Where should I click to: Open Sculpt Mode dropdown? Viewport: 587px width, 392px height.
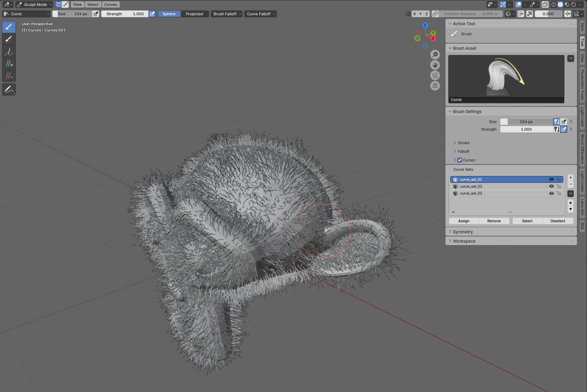(x=34, y=4)
